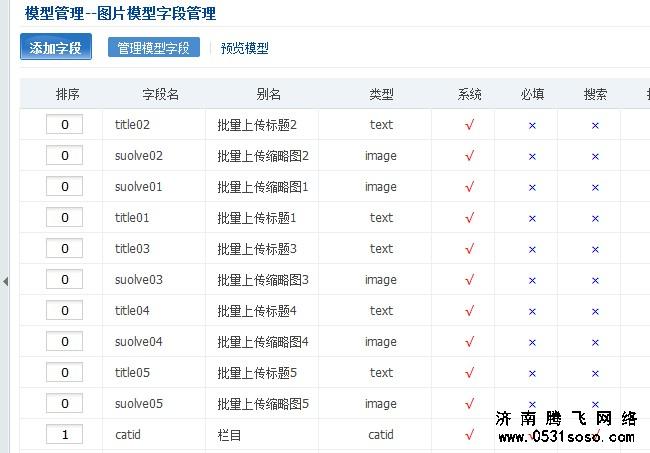Toggle the system checkmark for title03
The width and height of the screenshot is (650, 453).
point(469,249)
